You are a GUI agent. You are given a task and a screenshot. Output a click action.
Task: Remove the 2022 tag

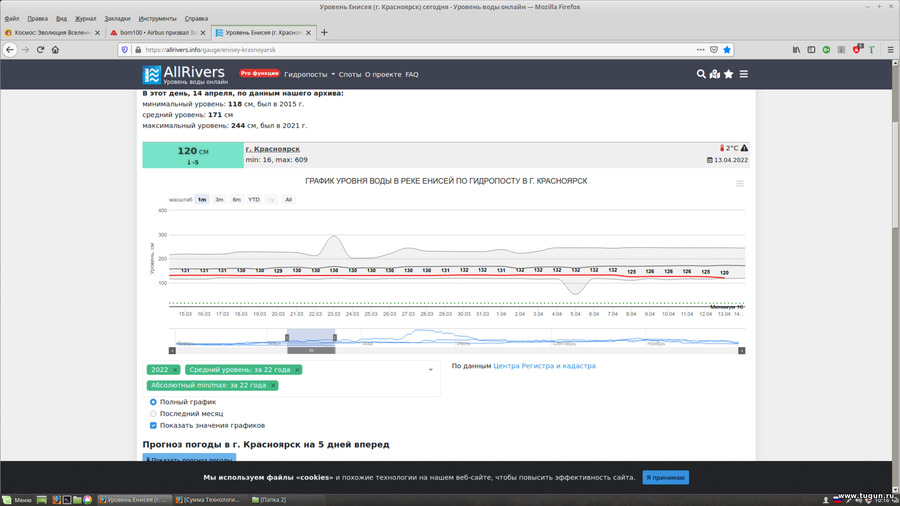(175, 370)
